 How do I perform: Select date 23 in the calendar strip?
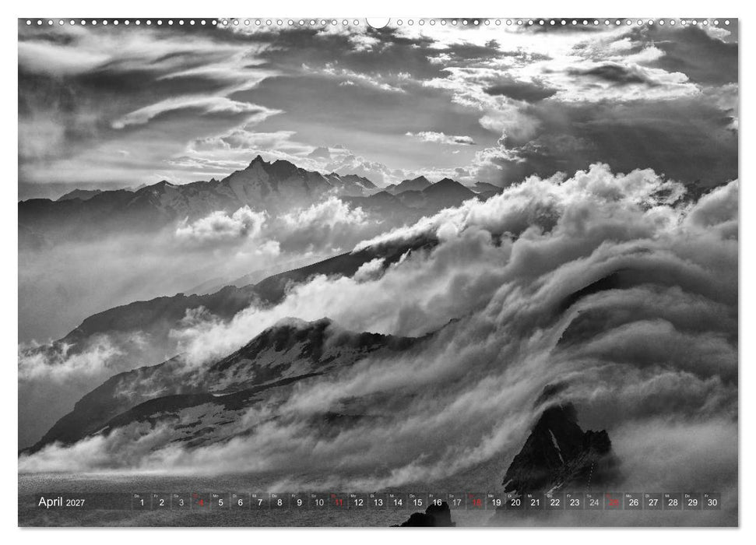[x=575, y=501]
